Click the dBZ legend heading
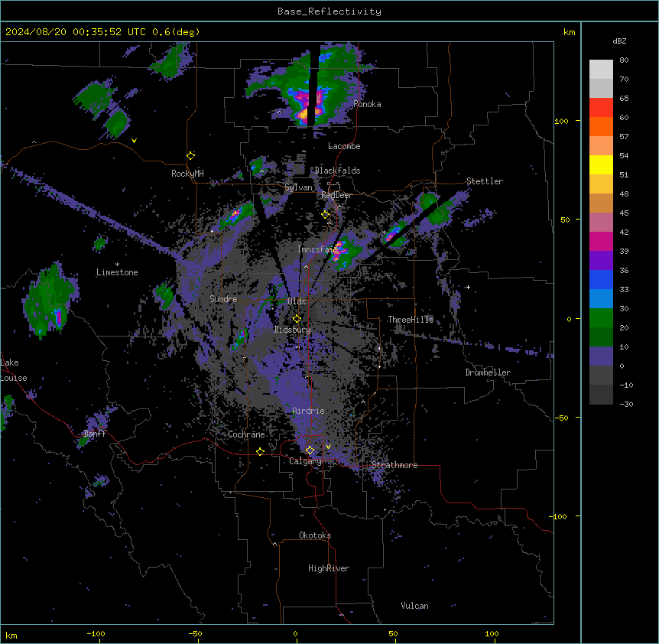The height and width of the screenshot is (644, 659). click(619, 41)
